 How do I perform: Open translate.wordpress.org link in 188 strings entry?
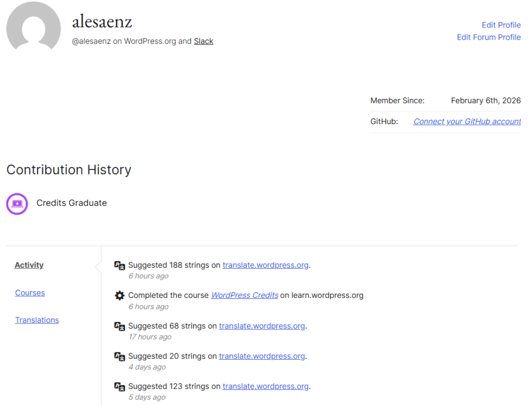tap(265, 265)
